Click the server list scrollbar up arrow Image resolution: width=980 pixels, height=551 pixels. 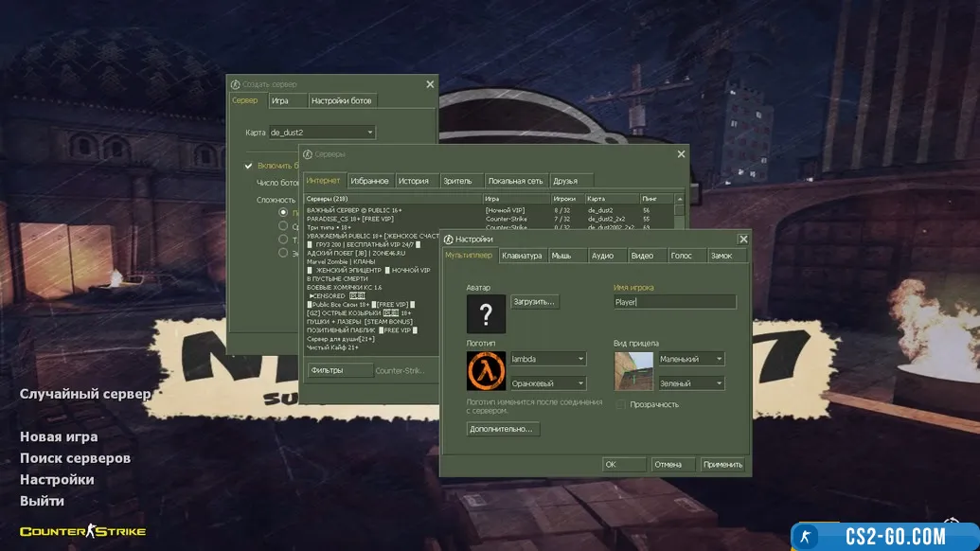coord(679,199)
